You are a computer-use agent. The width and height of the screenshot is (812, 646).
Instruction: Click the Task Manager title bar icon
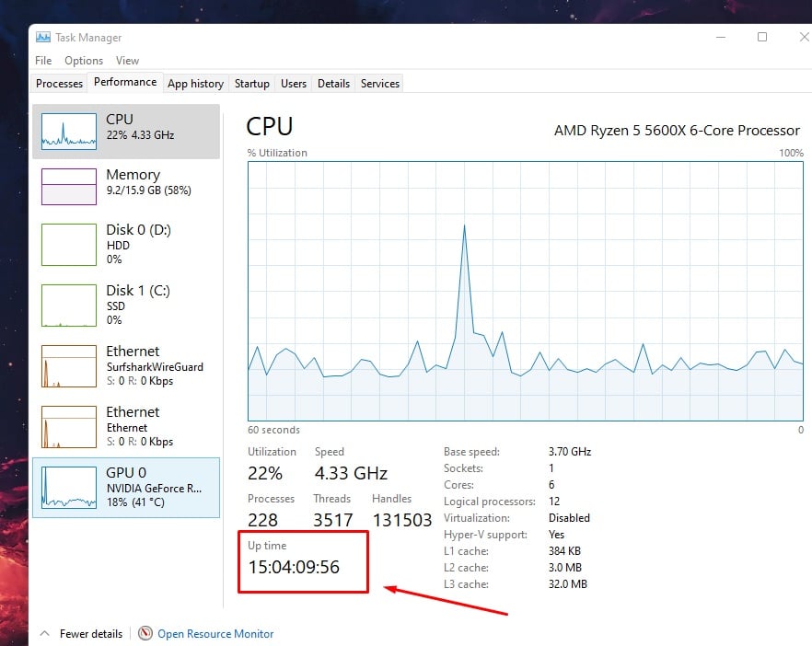coord(43,37)
